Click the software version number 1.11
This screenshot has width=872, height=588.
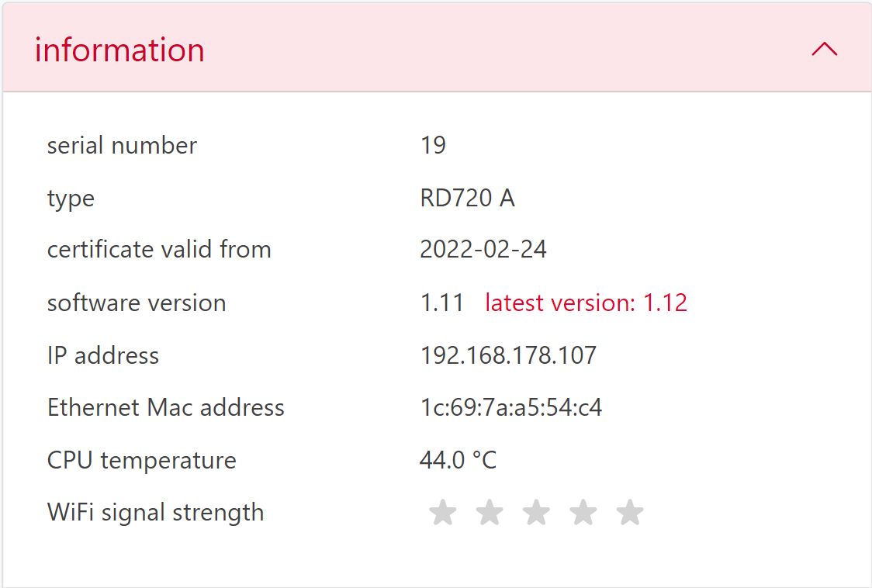(x=442, y=303)
